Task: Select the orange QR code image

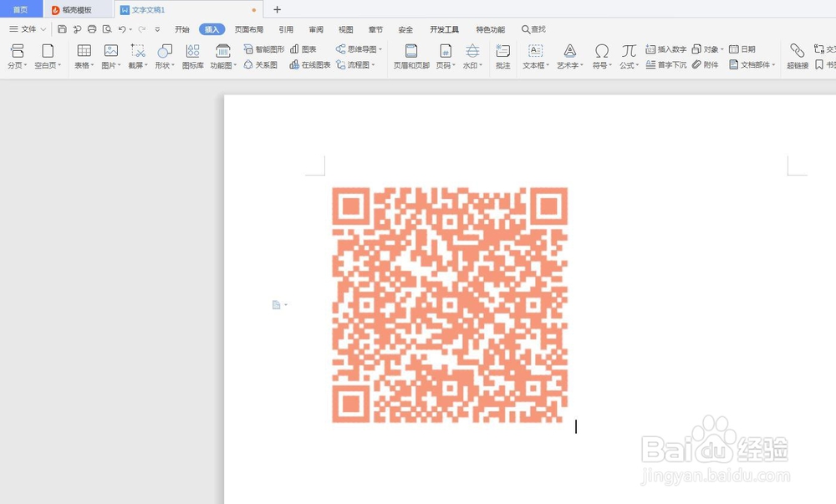Action: click(x=450, y=305)
